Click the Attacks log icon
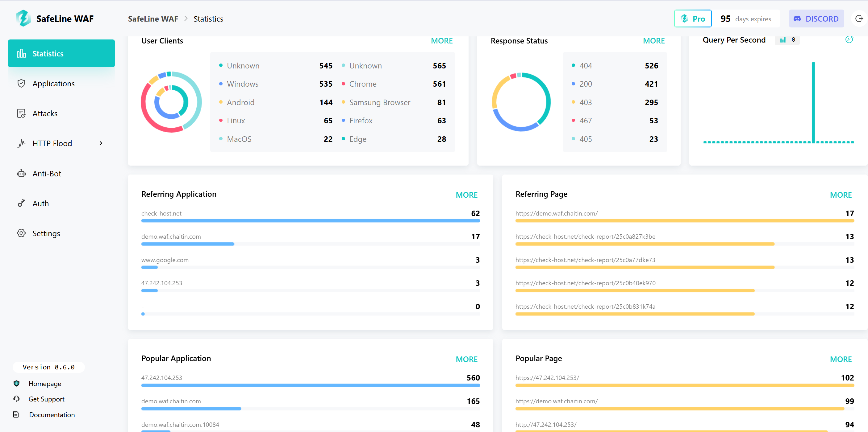The image size is (868, 432). pos(21,113)
